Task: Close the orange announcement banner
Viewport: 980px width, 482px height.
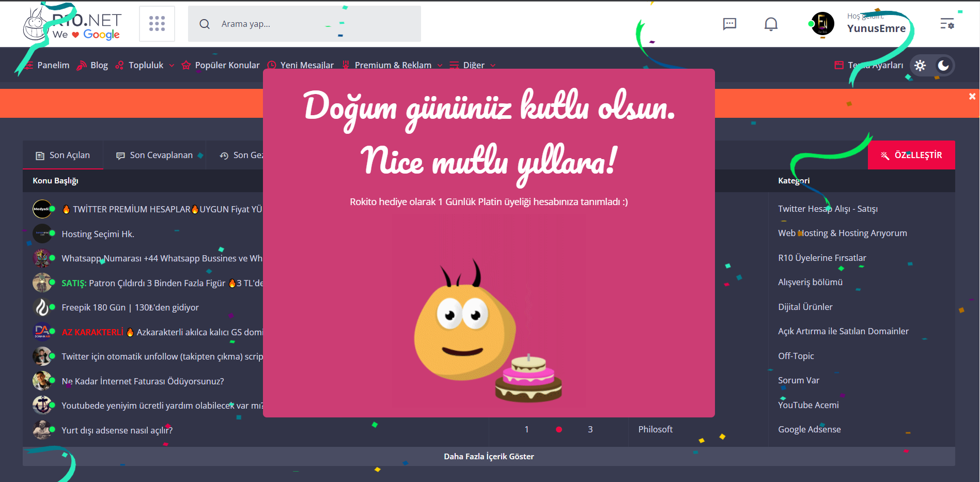Action: point(972,97)
